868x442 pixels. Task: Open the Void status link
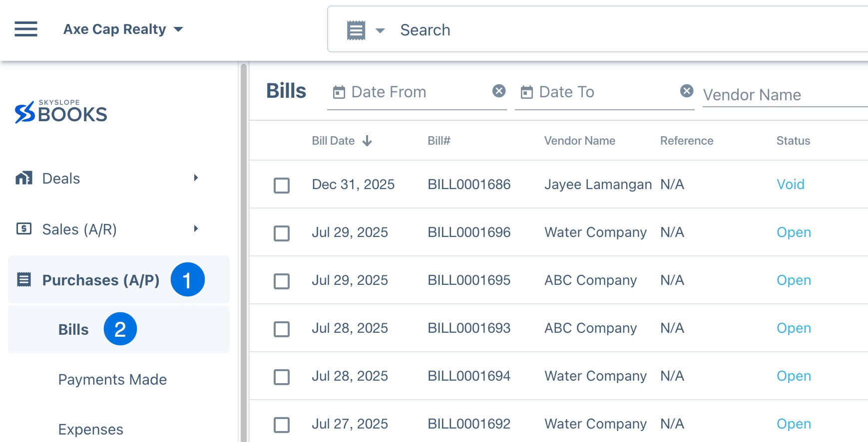click(x=790, y=185)
